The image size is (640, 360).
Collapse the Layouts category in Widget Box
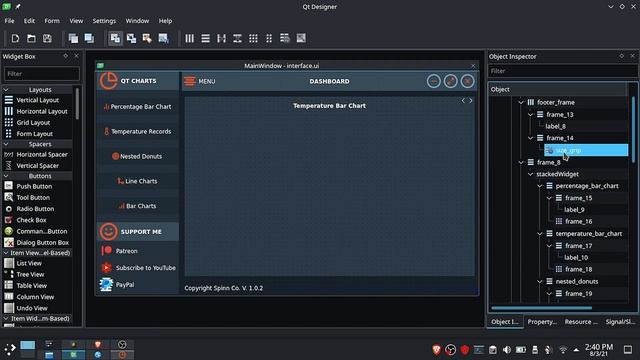point(6,89)
